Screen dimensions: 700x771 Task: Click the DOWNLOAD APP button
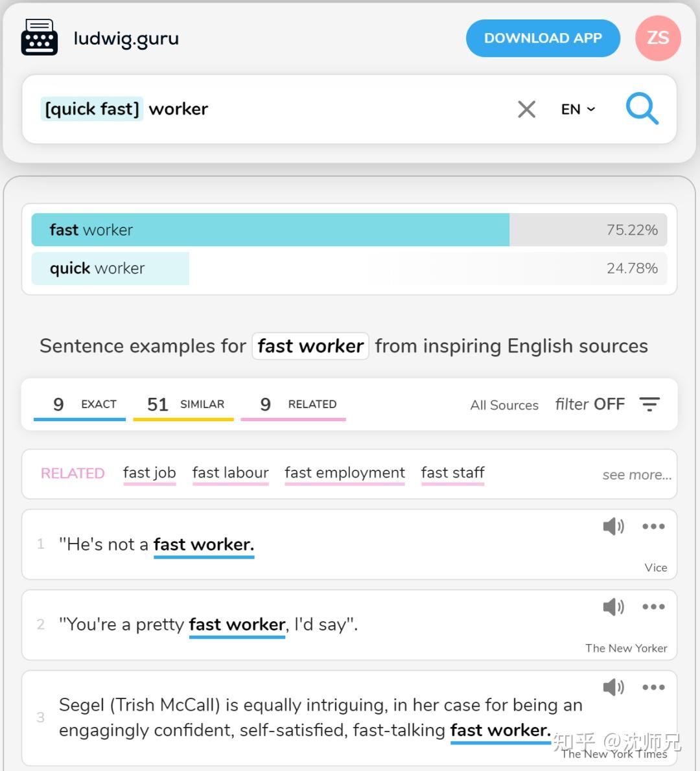point(542,38)
